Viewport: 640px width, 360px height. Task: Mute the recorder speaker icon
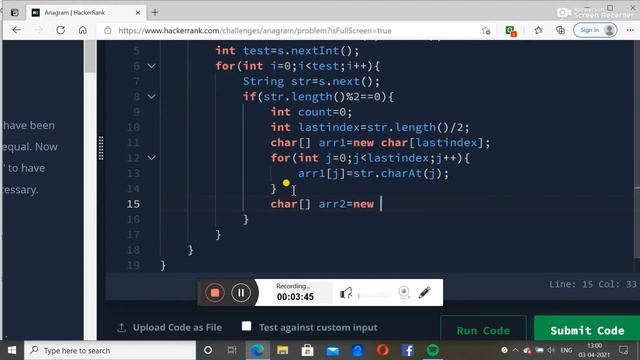(346, 293)
